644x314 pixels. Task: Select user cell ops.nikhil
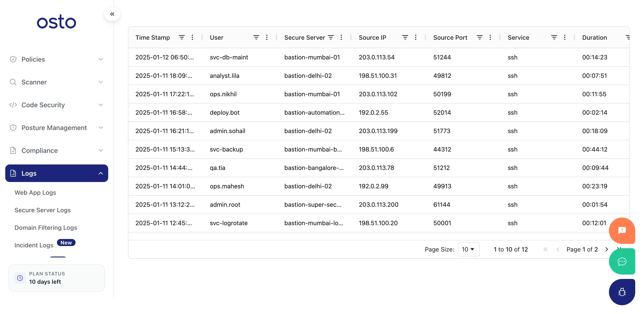(x=223, y=94)
